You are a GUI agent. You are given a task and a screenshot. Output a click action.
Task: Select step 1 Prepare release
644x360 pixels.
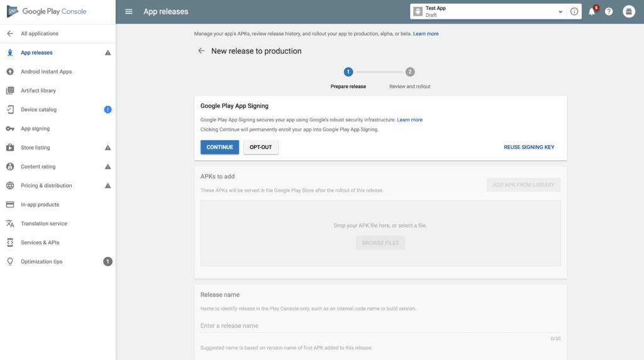coord(348,72)
